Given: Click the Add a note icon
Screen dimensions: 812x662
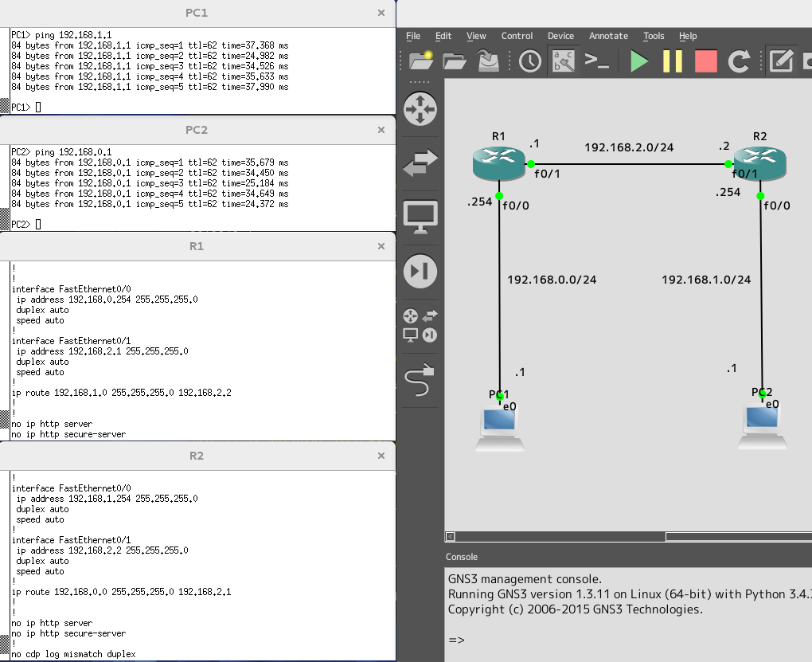Looking at the screenshot, I should (782, 61).
